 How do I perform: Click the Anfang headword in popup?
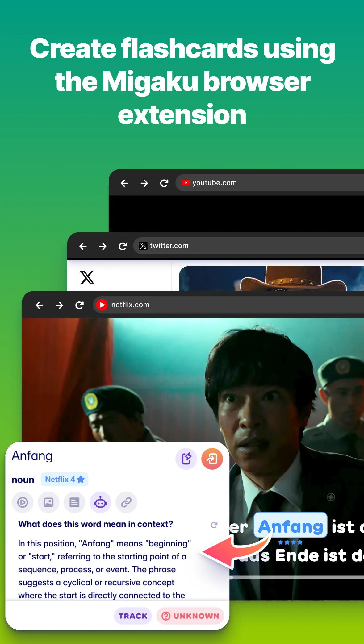click(32, 456)
